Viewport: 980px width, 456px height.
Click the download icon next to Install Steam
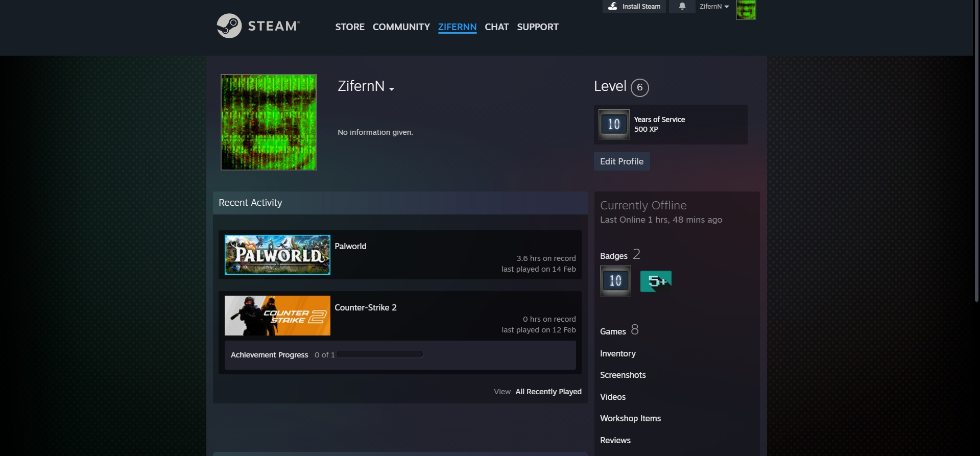(613, 6)
